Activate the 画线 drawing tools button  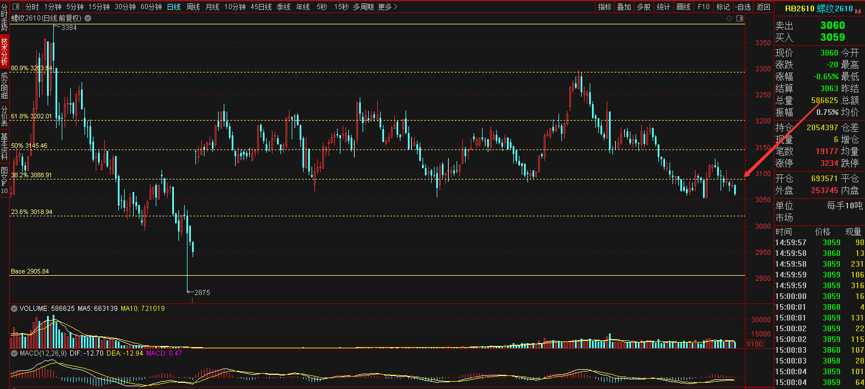click(x=684, y=7)
